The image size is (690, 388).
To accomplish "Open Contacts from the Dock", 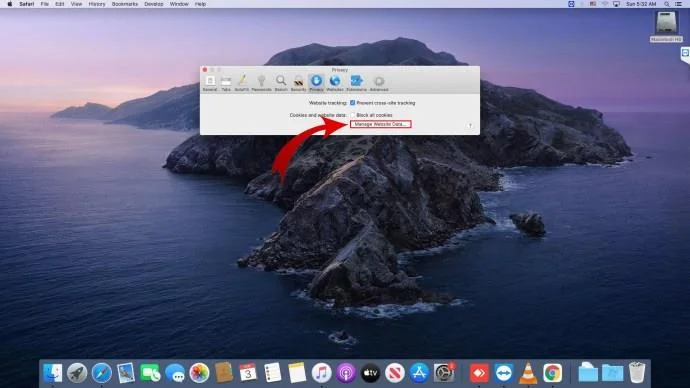I will (x=224, y=373).
